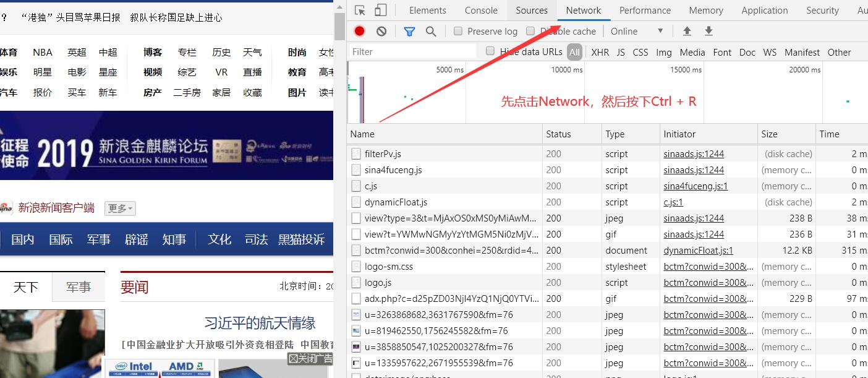Click image icon beside u=3263868682 request
Image resolution: width=868 pixels, height=378 pixels.
(355, 314)
